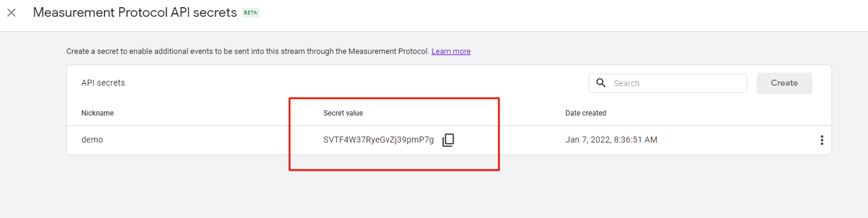
Task: Close the Measurement Protocol API secrets panel
Action: pyautogui.click(x=11, y=13)
